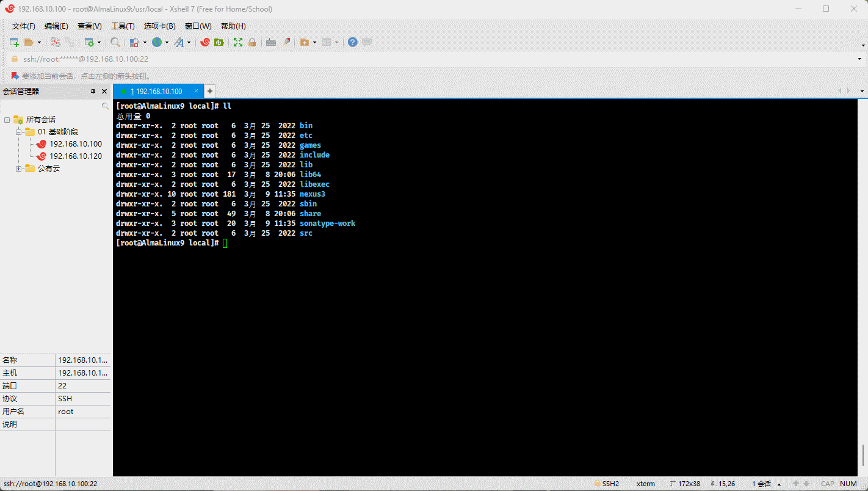This screenshot has width=868, height=491.
Task: Open the 工具(T) menu
Action: (x=123, y=26)
